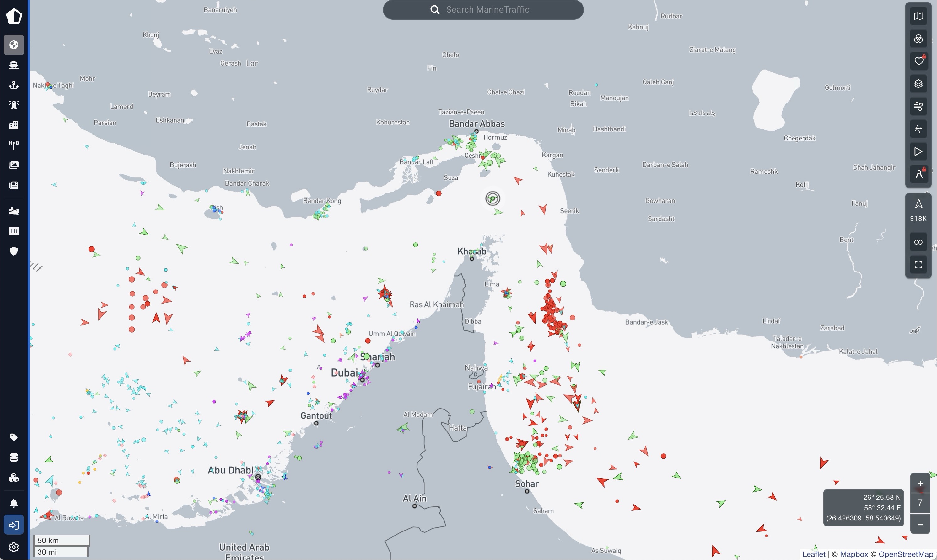This screenshot has height=560, width=937.
Task: Expand the map layers stack menu
Action: [918, 83]
